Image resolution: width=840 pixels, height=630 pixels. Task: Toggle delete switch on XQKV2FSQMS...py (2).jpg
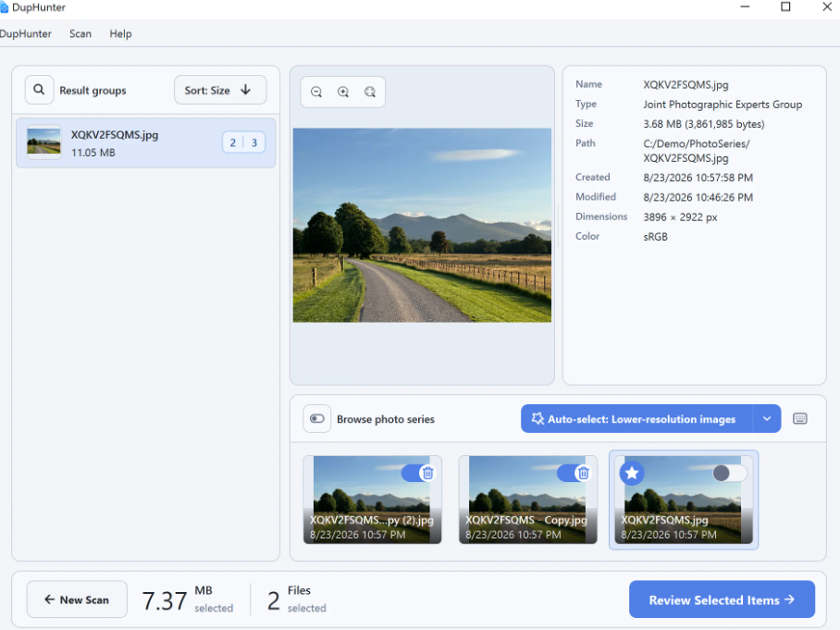coord(418,473)
